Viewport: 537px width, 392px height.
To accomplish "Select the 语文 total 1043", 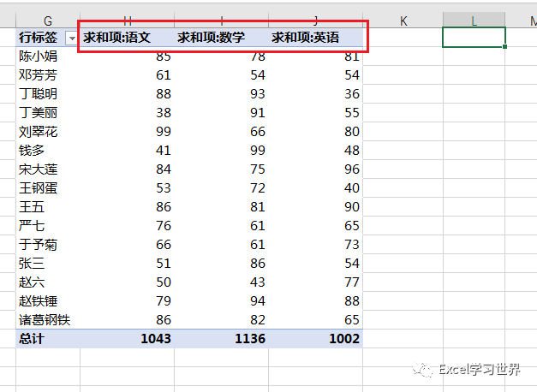I will (127, 339).
